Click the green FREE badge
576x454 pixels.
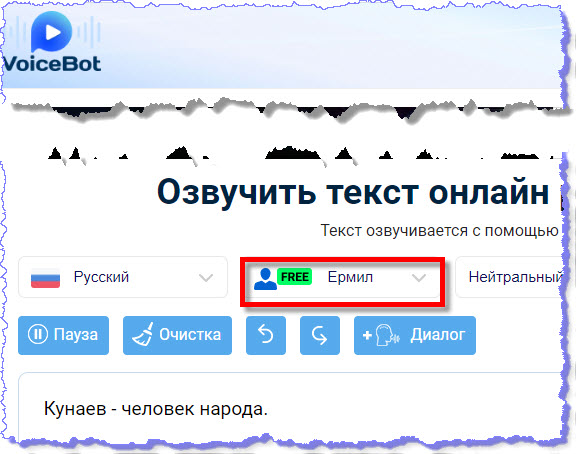point(295,277)
